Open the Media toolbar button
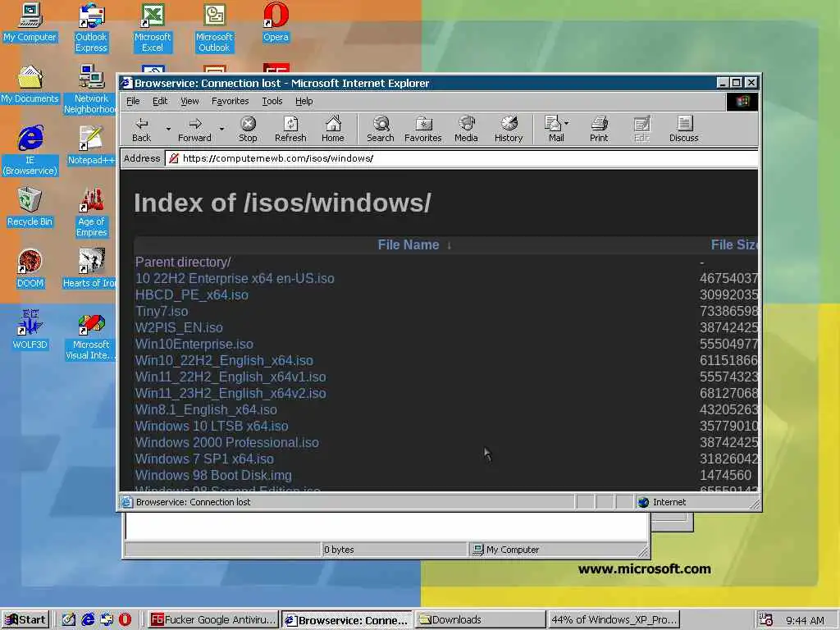The height and width of the screenshot is (630, 840). [x=466, y=129]
